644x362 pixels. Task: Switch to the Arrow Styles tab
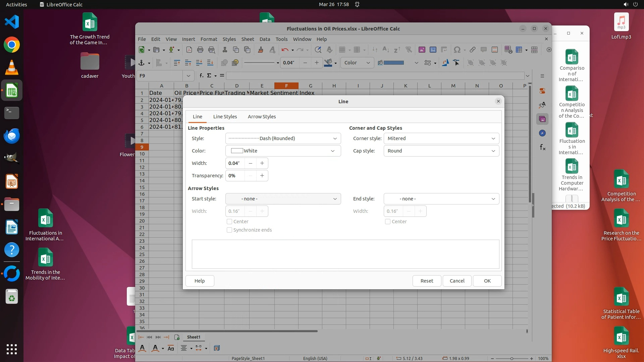262,117
